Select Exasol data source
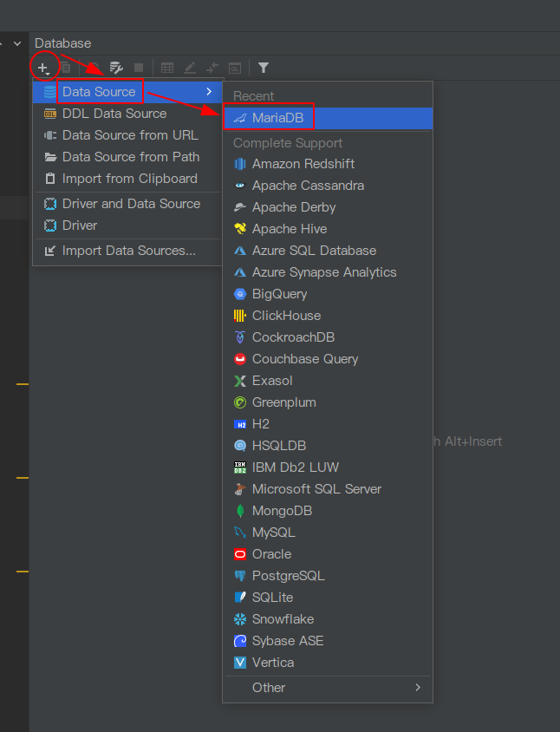 pyautogui.click(x=328, y=381)
